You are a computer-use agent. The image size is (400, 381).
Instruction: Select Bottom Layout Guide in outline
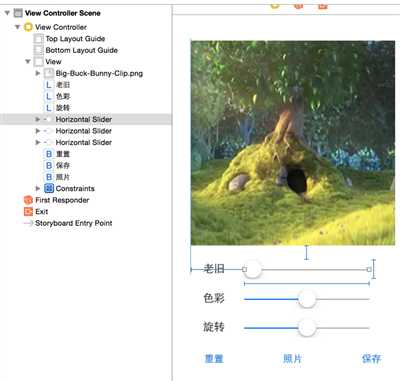[82, 50]
